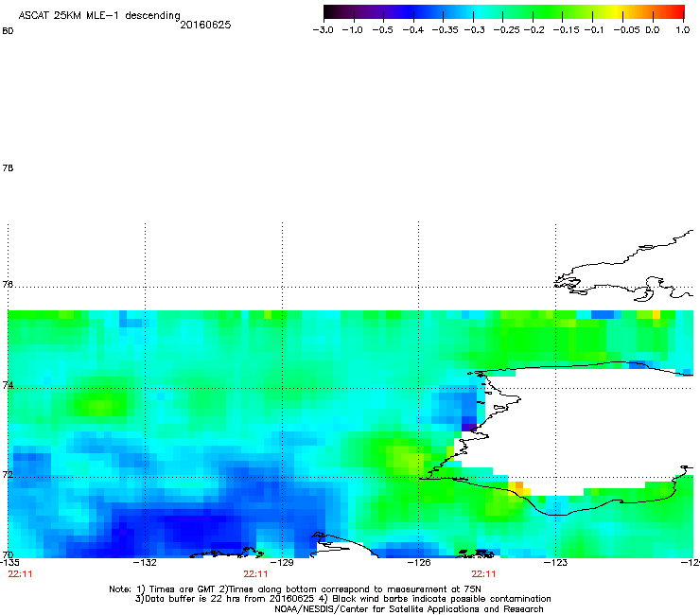Screen dimensions: 700x615
Task: Click the orange data cell near 72N coastline
Action: point(519,485)
